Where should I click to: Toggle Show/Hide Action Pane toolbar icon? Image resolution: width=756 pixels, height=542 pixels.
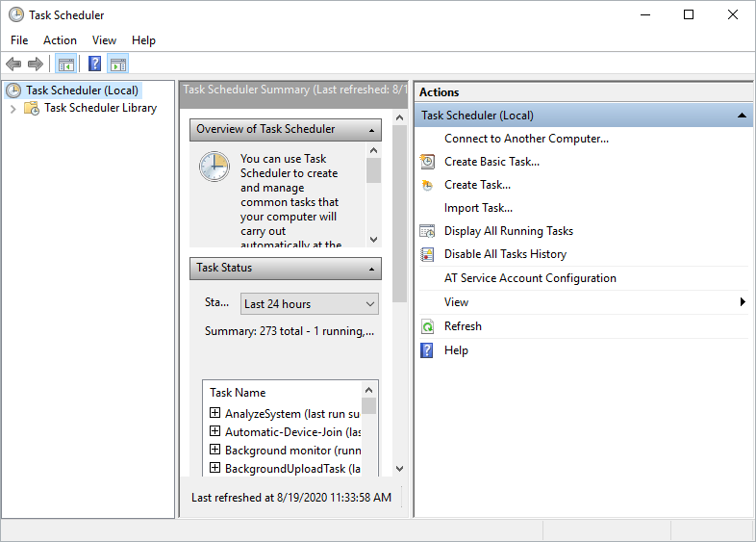[x=118, y=65]
